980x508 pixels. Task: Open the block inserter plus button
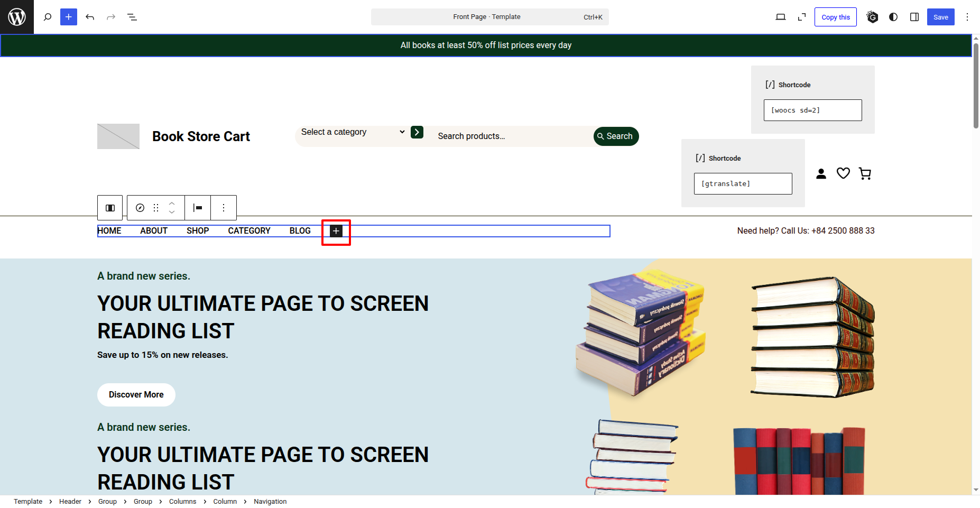[x=69, y=17]
